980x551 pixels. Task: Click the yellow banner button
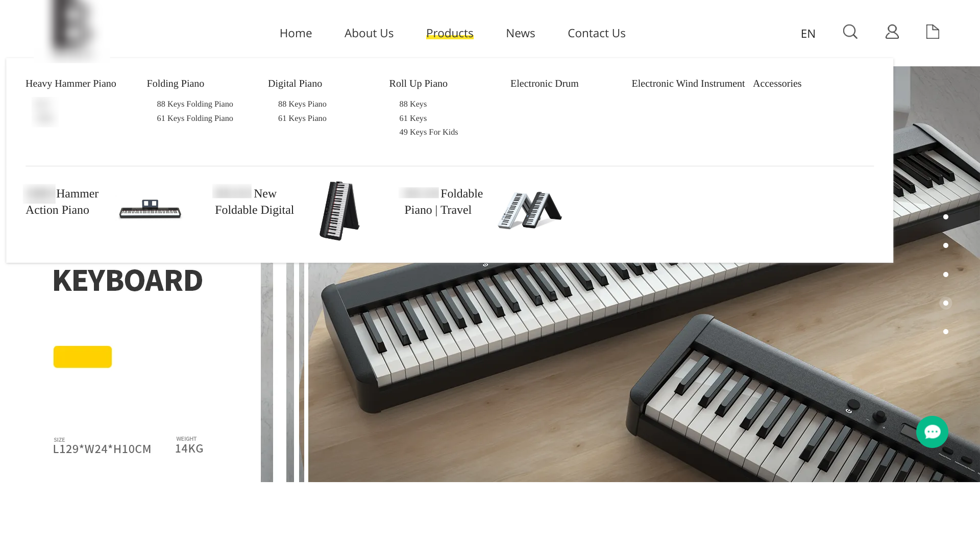(x=83, y=357)
